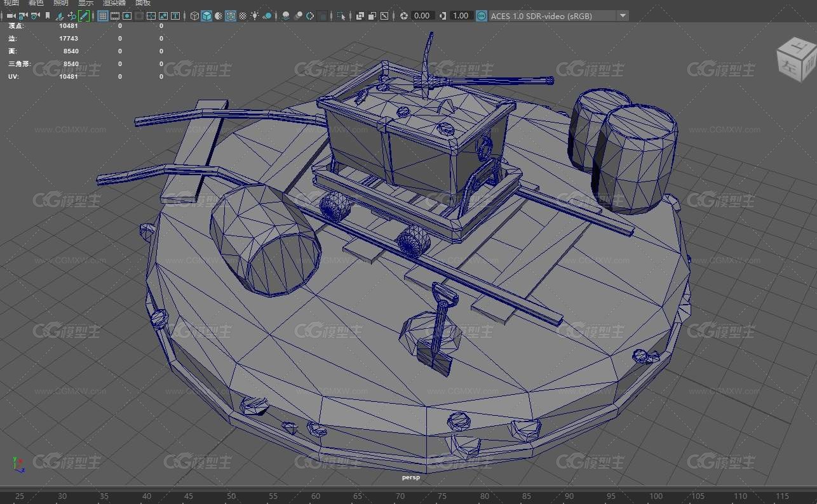Image resolution: width=817 pixels, height=504 pixels.
Task: Click the Motion Blur icon
Action: click(x=298, y=16)
